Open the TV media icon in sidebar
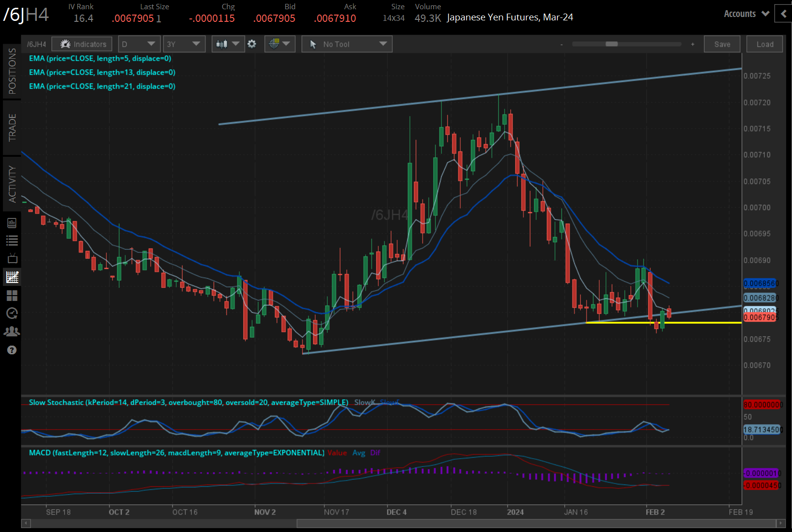 [x=12, y=259]
